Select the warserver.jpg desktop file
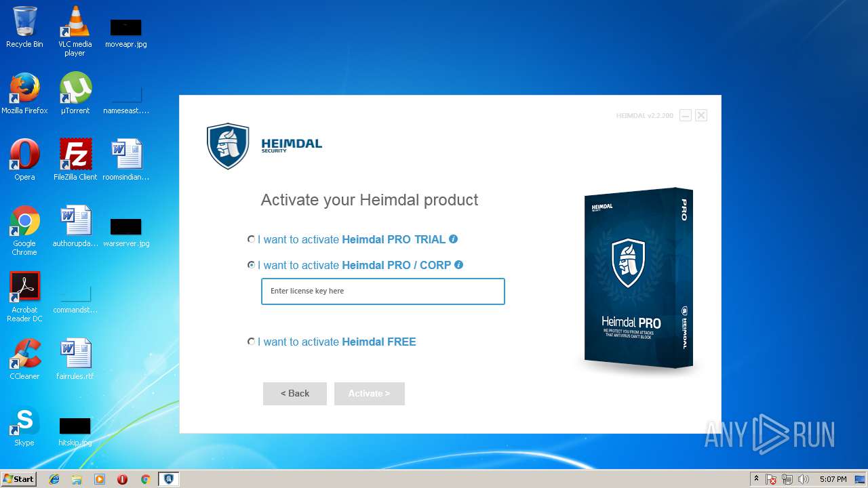Screen dimensions: 868x488 pyautogui.click(x=125, y=232)
